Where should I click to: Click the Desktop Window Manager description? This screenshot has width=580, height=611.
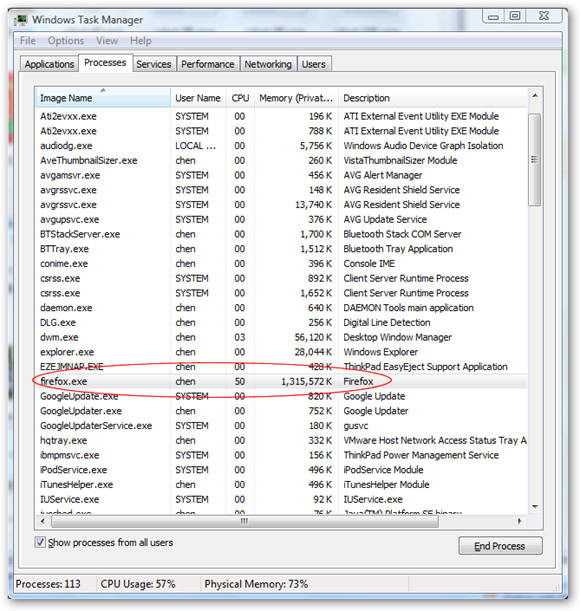coord(398,337)
